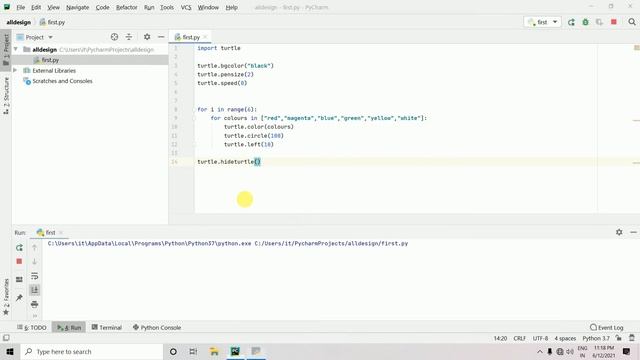Screen dimensions: 640x360
Task: Collapse the alldesign project folder
Action: (x=16, y=49)
